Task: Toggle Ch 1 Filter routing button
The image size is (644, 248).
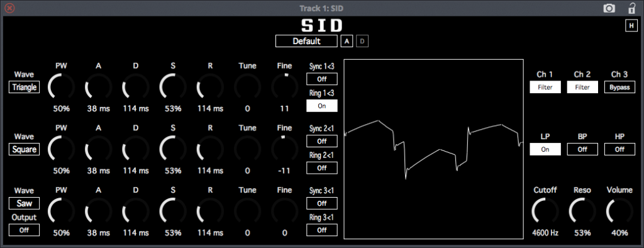Action: coord(545,87)
